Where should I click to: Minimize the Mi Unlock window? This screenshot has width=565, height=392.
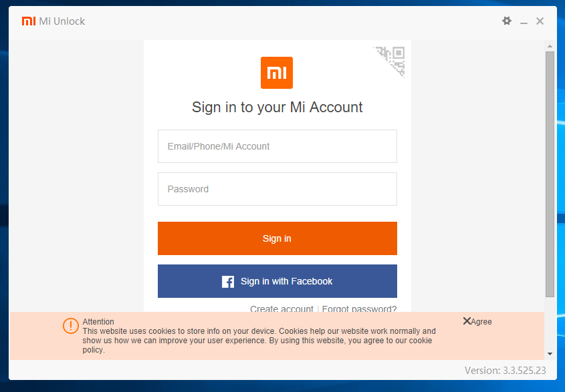(524, 22)
